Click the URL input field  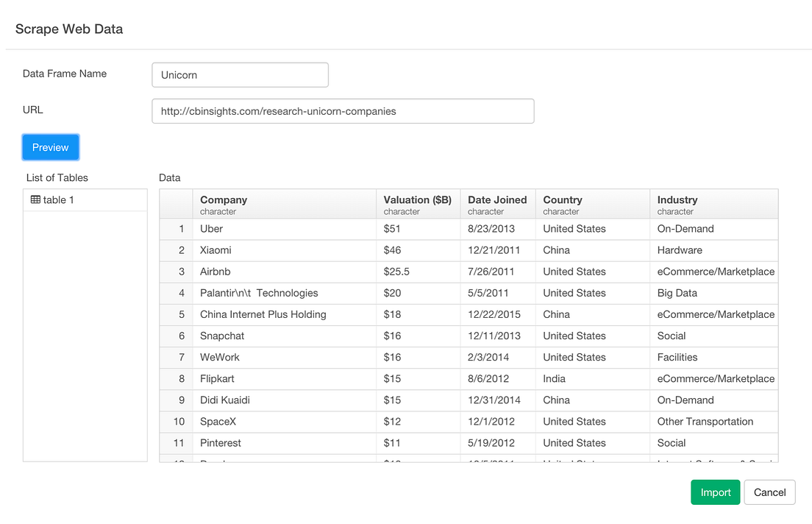pos(342,110)
